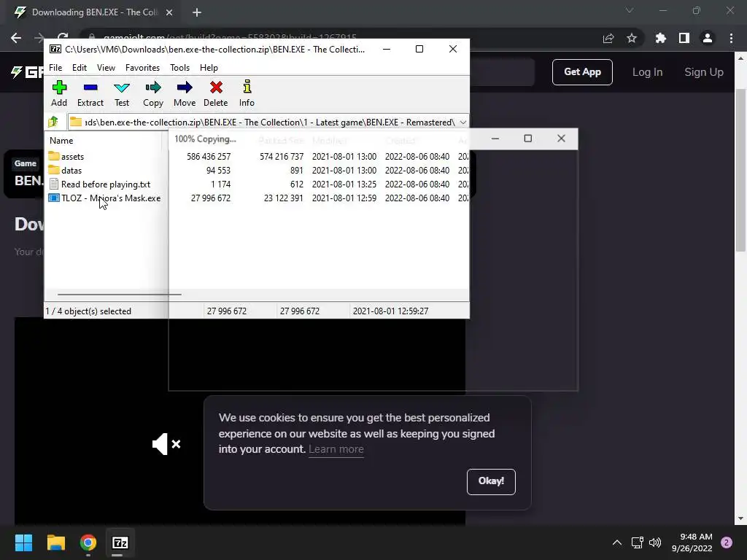
Task: Click the Game Jolt logo
Action: point(27,72)
